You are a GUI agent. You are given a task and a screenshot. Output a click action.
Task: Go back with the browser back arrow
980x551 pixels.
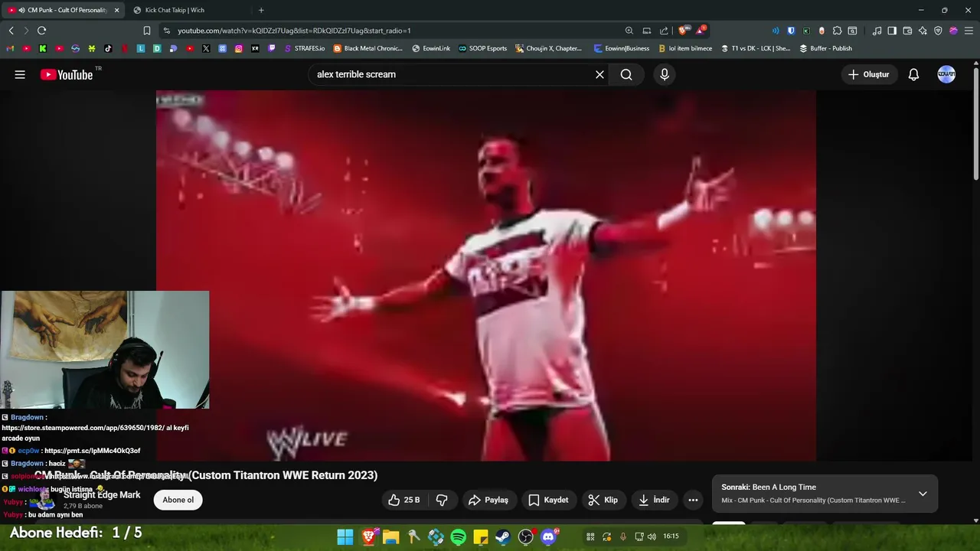click(11, 31)
